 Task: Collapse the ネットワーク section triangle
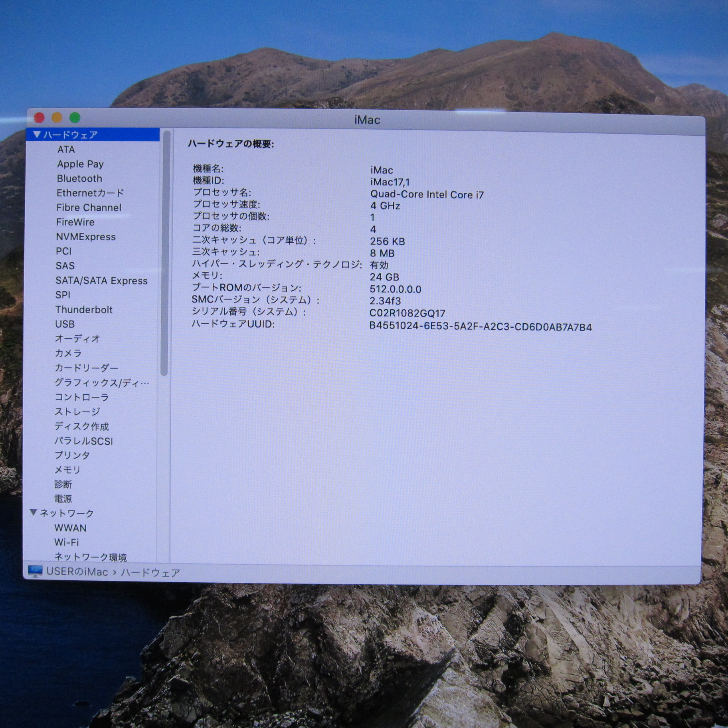(34, 512)
